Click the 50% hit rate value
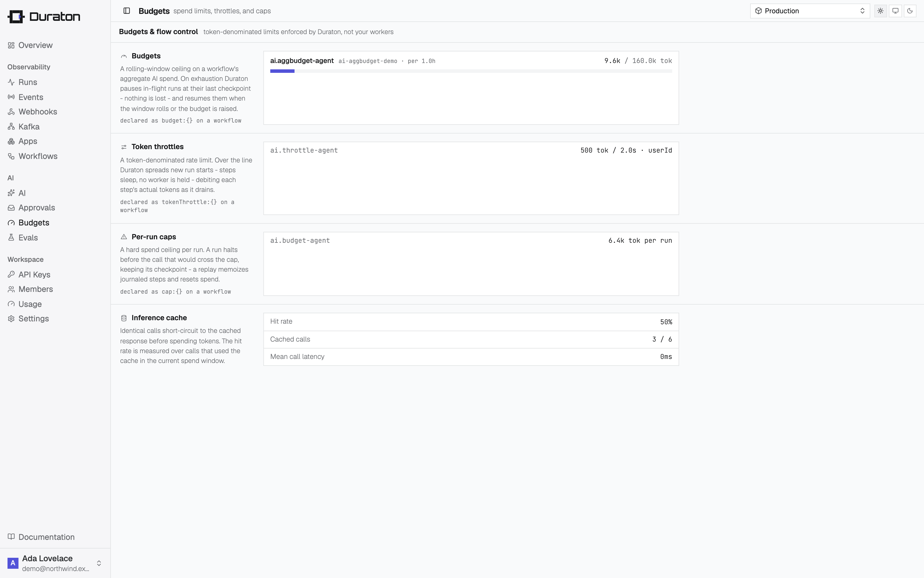Screen dimensions: 924x578 (x=666, y=322)
